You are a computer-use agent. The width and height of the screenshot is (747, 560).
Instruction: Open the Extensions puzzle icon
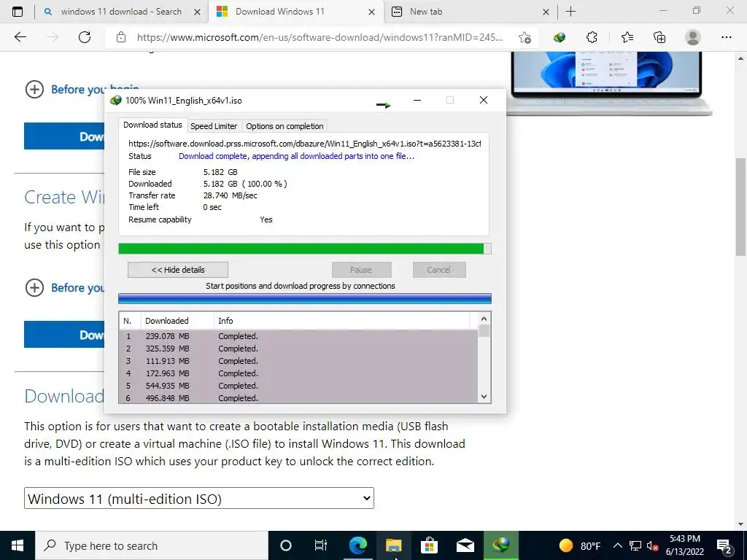(592, 37)
